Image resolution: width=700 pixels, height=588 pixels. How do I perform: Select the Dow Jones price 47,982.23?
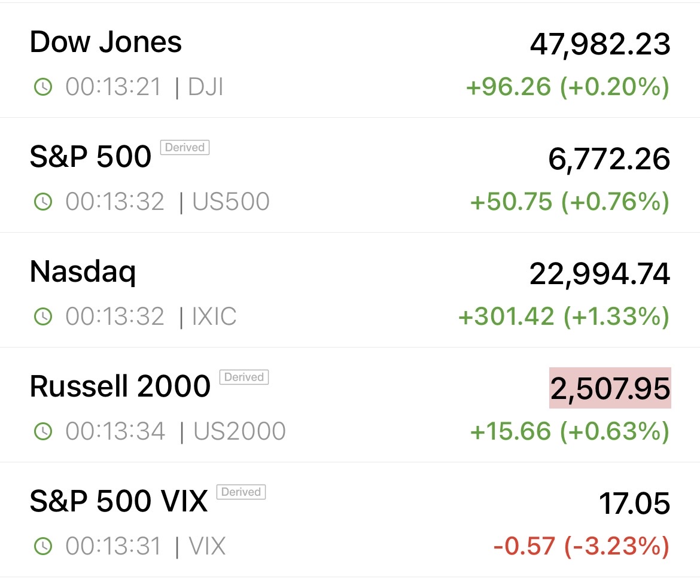(x=599, y=44)
